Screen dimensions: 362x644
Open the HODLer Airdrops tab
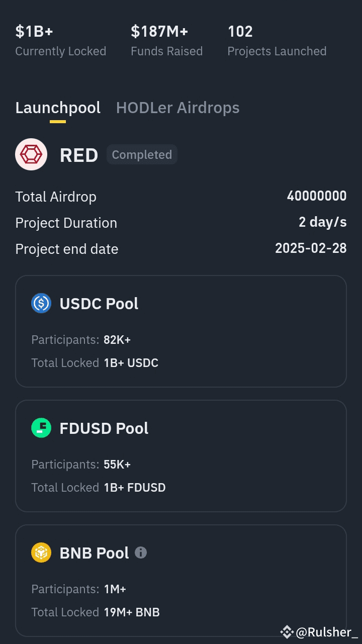tap(177, 108)
